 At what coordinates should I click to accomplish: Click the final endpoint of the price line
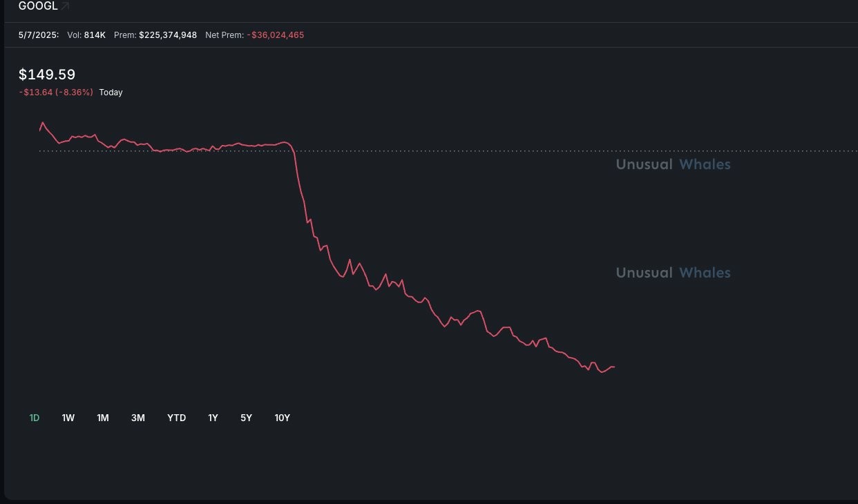[614, 367]
